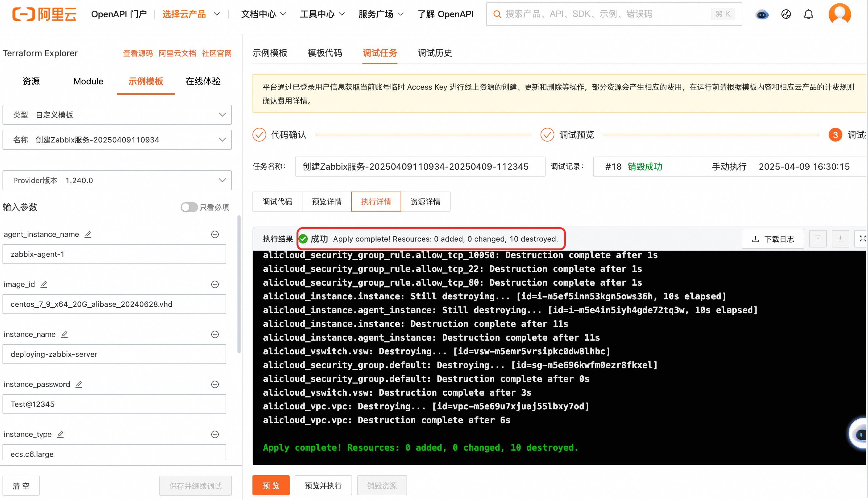Open notifications bell icon
The width and height of the screenshot is (868, 500).
coord(809,14)
